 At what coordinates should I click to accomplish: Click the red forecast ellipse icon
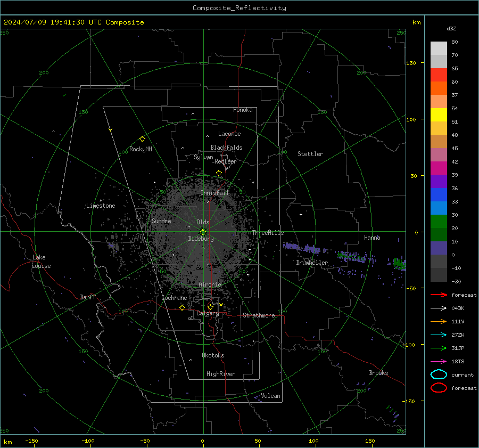tap(439, 388)
